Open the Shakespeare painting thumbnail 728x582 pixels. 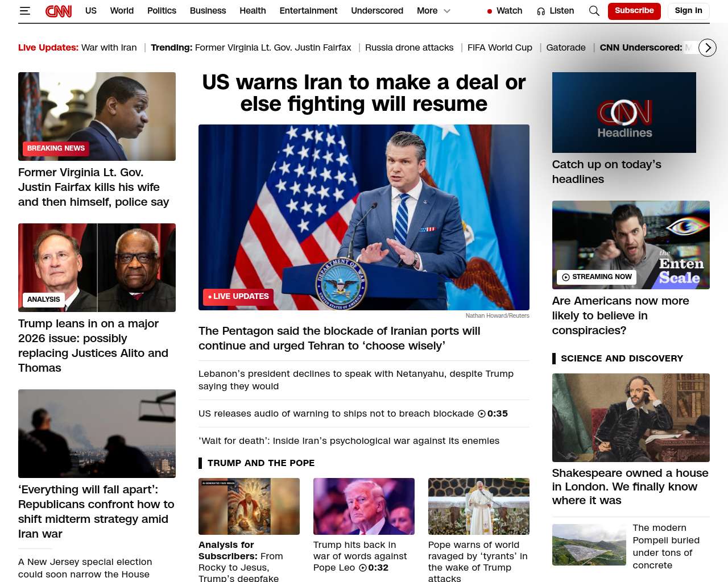[x=631, y=418]
